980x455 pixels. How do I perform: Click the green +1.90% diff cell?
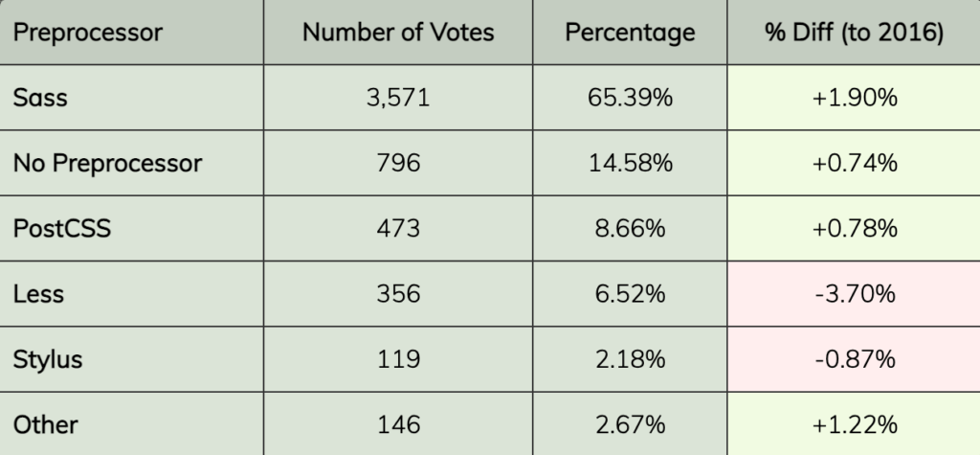[x=854, y=98]
